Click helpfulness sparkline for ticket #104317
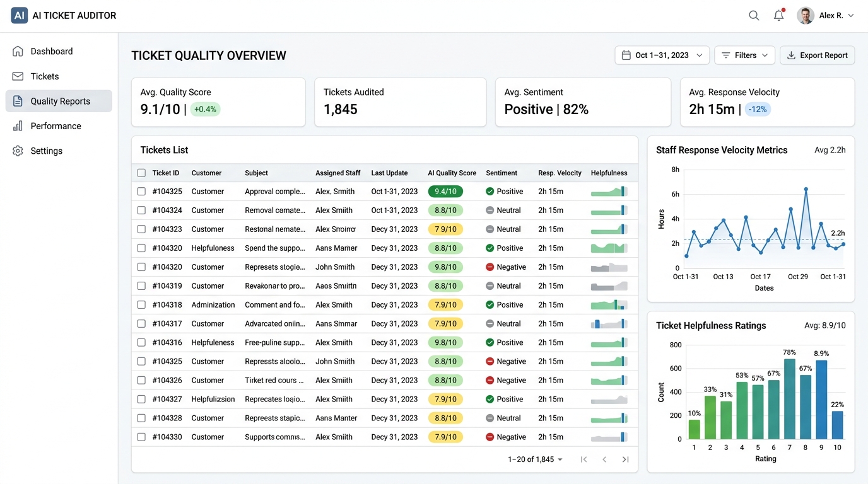Viewport: 868px width, 484px height. [609, 324]
